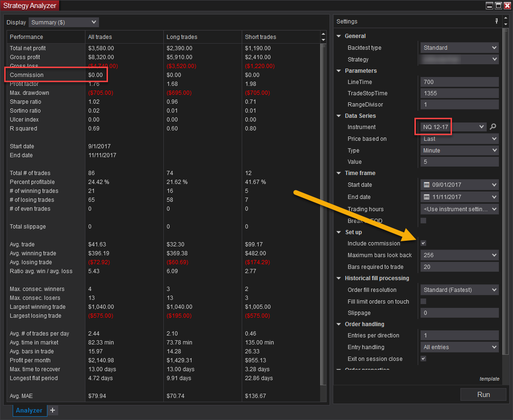The height and width of the screenshot is (420, 513).
Task: Click the Short trades column header
Action: 281,37
